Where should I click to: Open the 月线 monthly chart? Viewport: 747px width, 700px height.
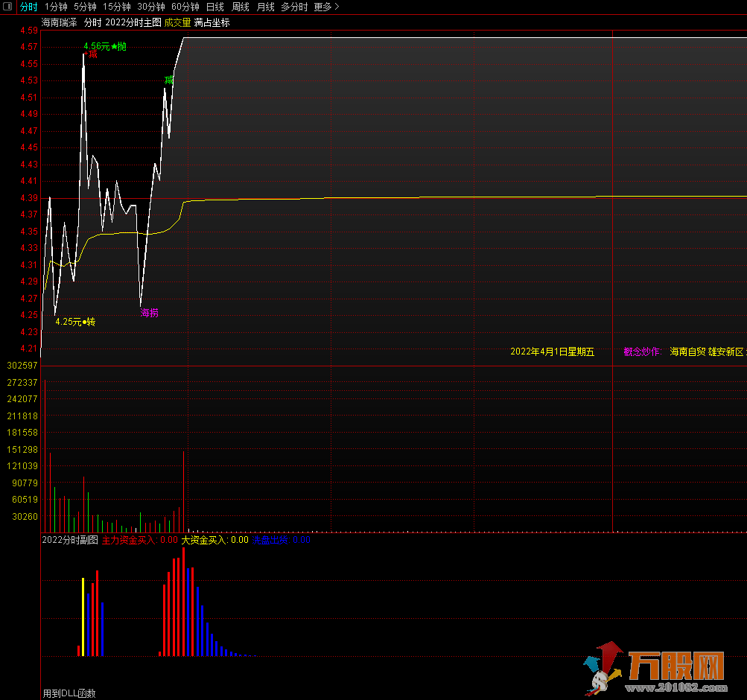265,7
